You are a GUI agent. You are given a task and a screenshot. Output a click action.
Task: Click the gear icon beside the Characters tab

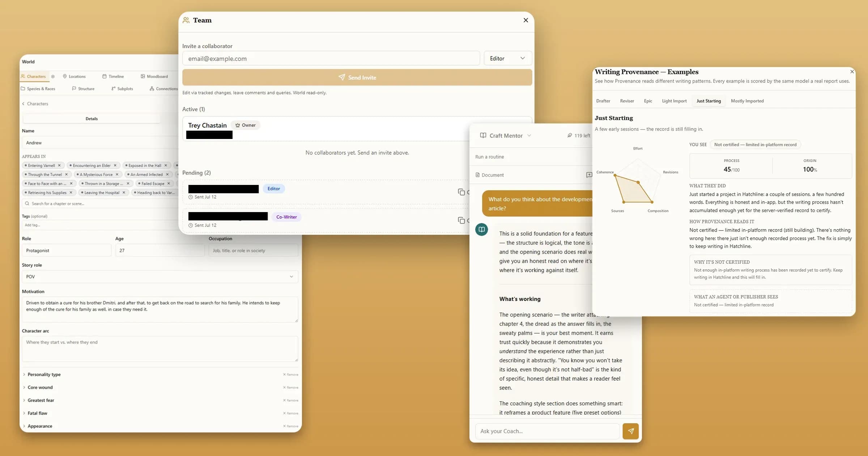(53, 76)
